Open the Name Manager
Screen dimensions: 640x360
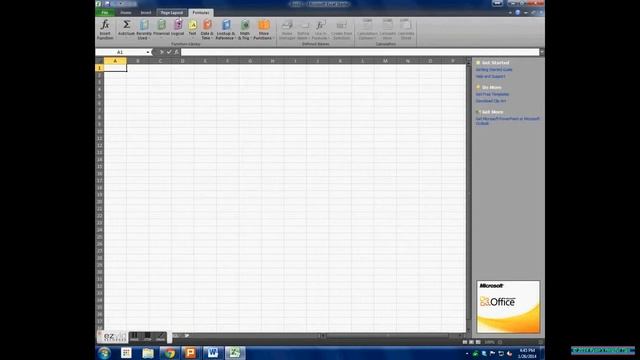pos(287,29)
